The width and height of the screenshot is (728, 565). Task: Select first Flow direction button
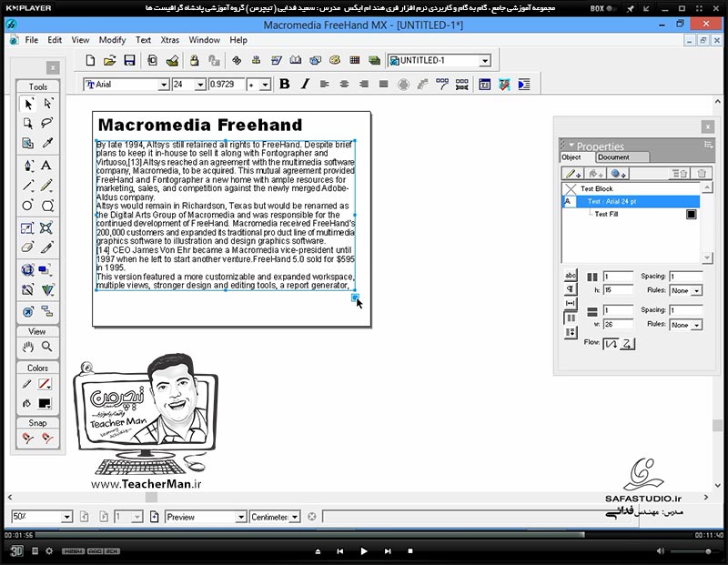click(611, 344)
